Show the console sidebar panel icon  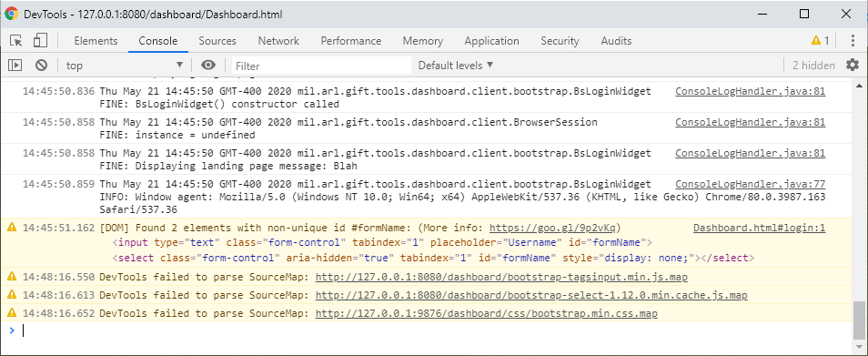pos(15,66)
